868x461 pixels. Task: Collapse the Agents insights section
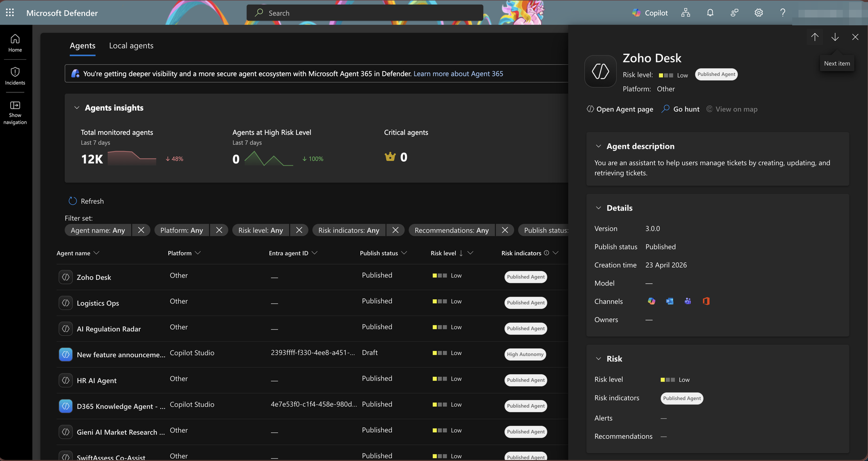point(76,108)
